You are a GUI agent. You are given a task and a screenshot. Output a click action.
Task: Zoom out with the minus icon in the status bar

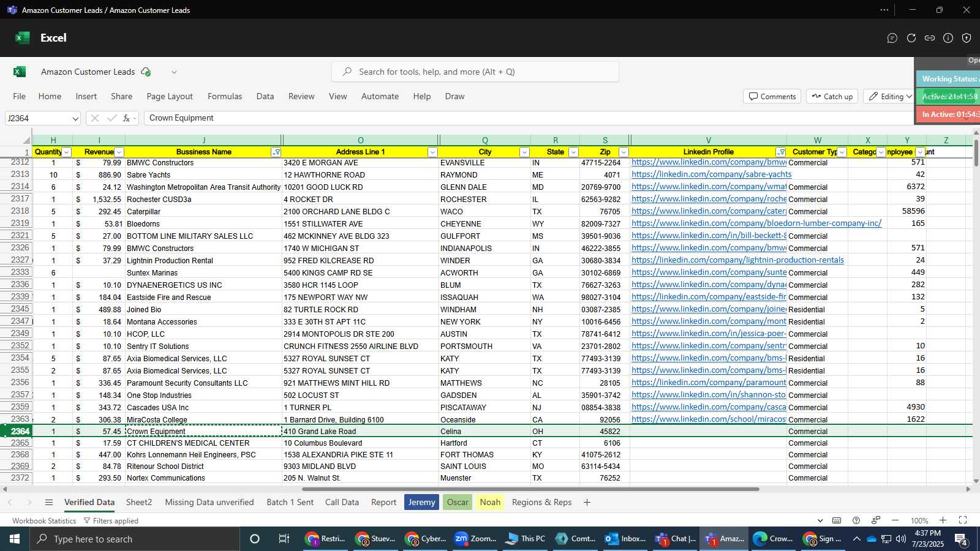click(x=895, y=520)
